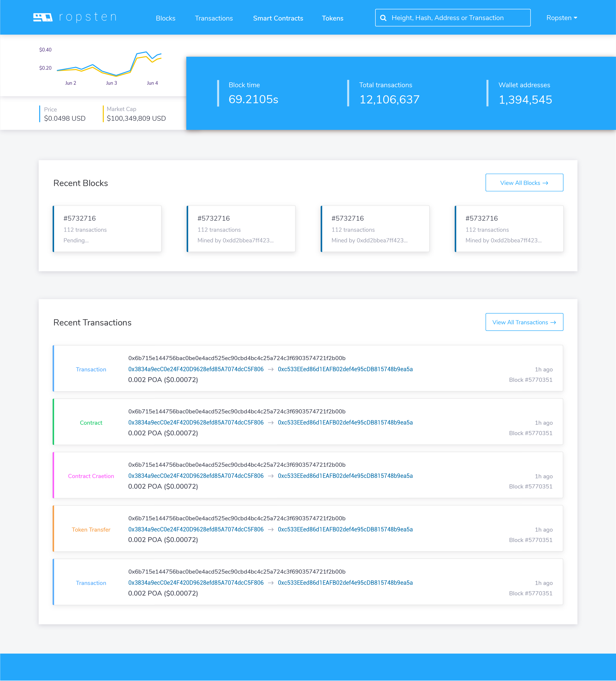Click the $0.40 chart axis label
Screen dimensions: 616x681
click(x=45, y=50)
